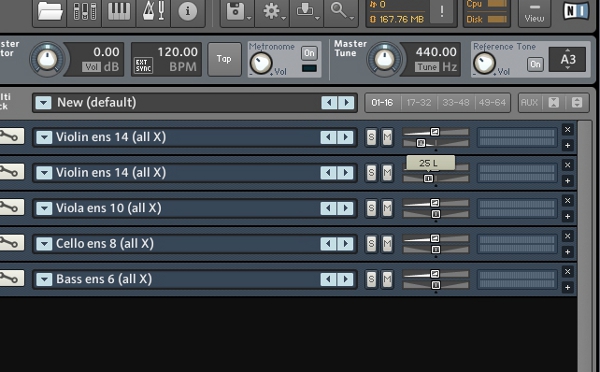Expand the Viola ens 10 dropdown arrow

point(44,208)
